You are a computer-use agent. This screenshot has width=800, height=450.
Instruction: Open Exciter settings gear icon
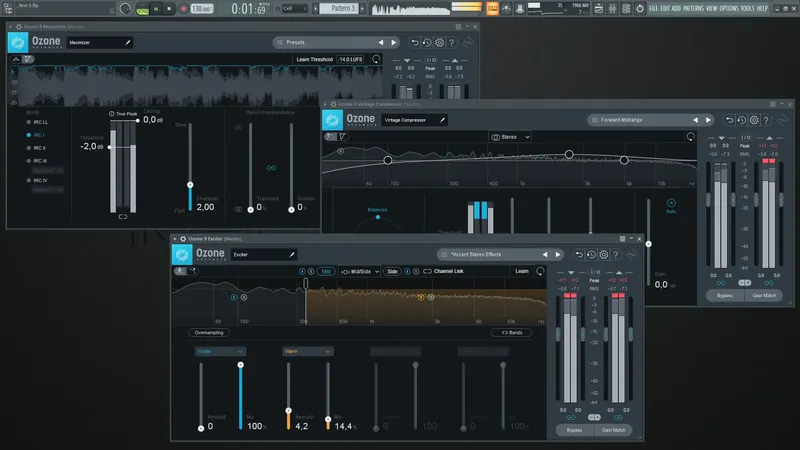pos(604,255)
